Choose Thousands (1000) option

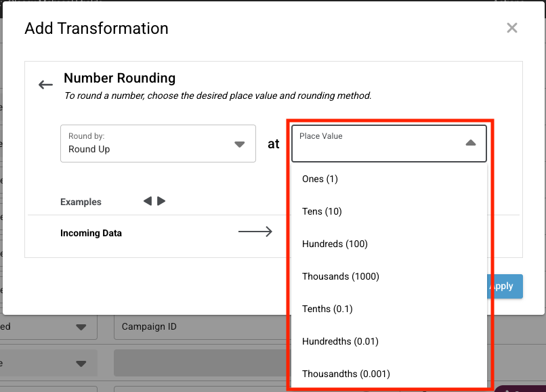coord(389,276)
